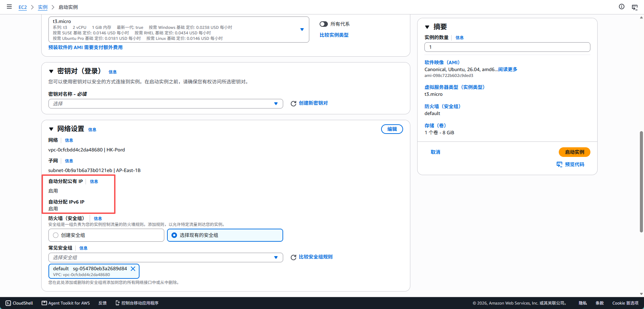Click the refresh icon beside 比较安全组规则
644x309 pixels.
pos(293,257)
